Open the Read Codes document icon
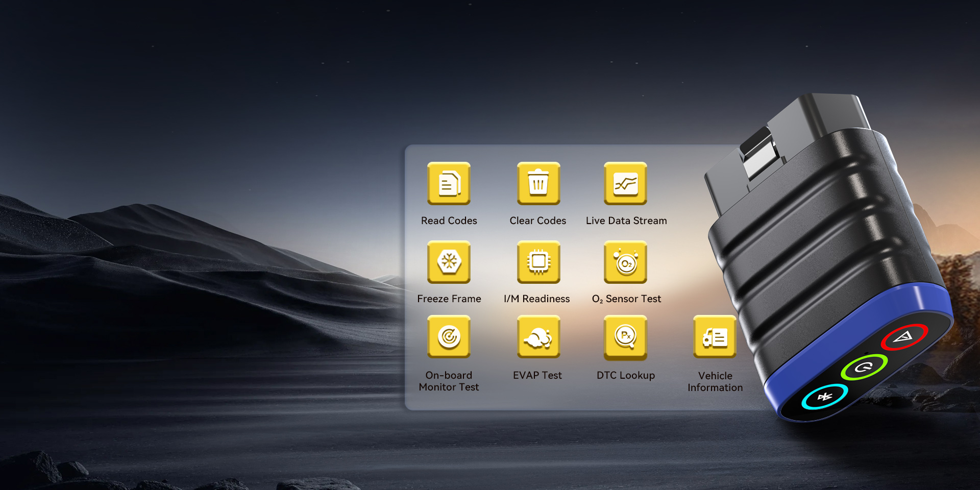 449,183
